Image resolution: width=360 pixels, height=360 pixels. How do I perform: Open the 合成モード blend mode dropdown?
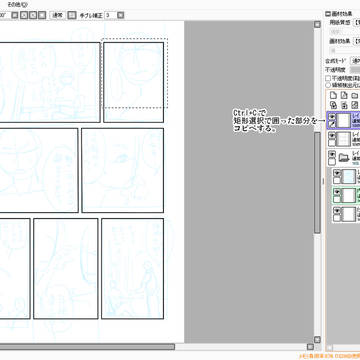click(355, 61)
